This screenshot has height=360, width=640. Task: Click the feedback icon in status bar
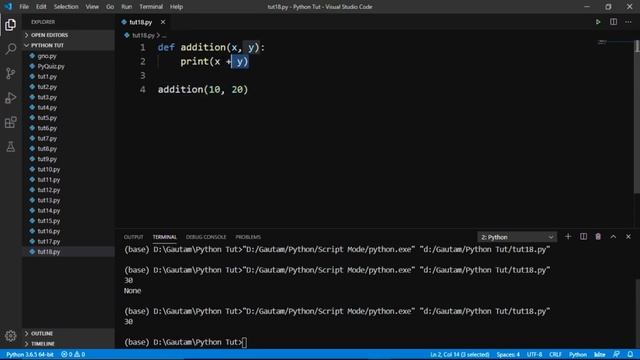616,354
